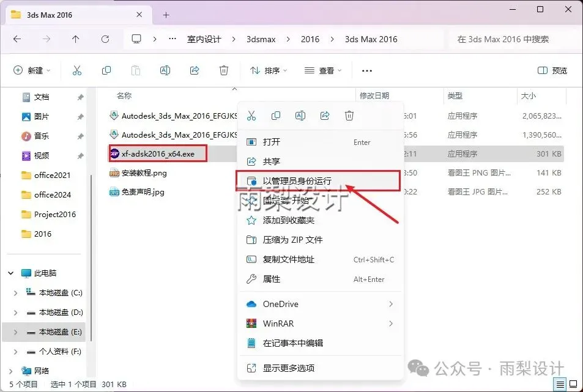Image resolution: width=583 pixels, height=392 pixels.
Task: Open the 新建 dropdown
Action: (32, 70)
